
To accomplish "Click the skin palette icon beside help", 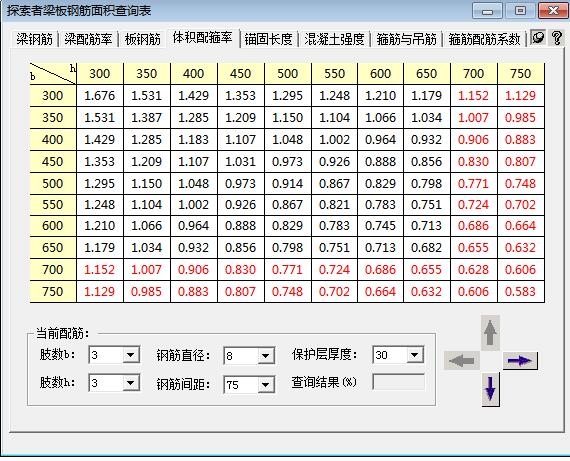I will point(538,37).
